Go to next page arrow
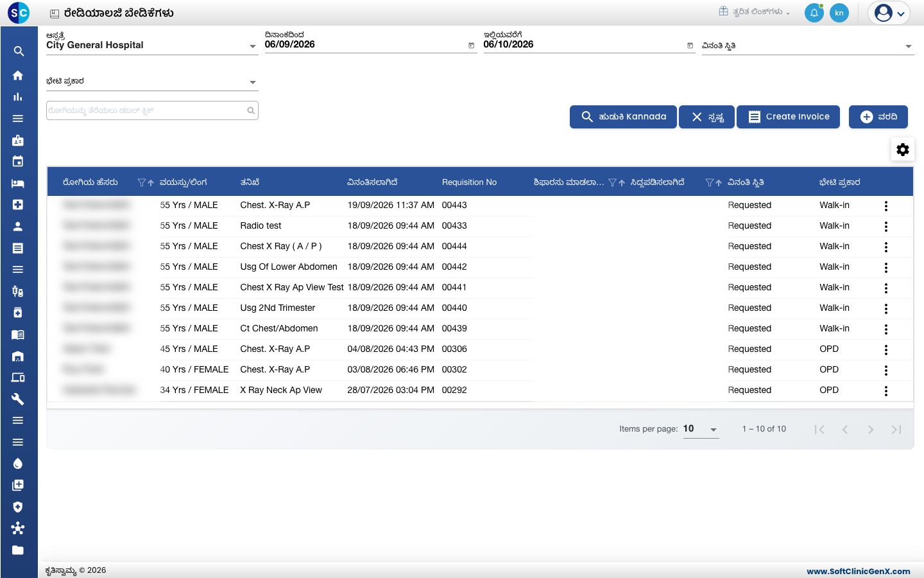This screenshot has height=578, width=924. click(871, 430)
